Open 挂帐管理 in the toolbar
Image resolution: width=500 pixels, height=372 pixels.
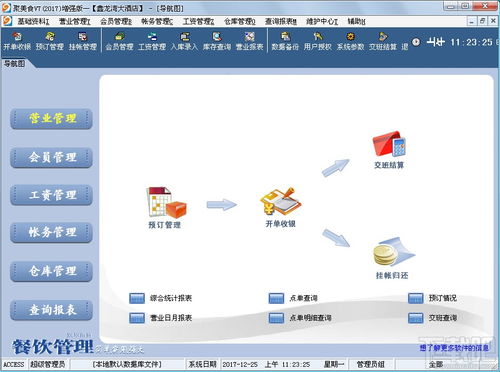[x=83, y=41]
